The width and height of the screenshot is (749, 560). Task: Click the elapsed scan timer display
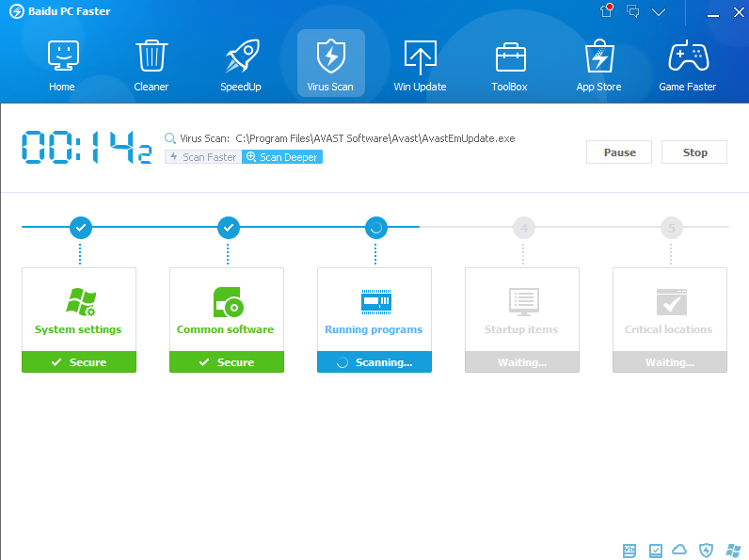coord(87,147)
